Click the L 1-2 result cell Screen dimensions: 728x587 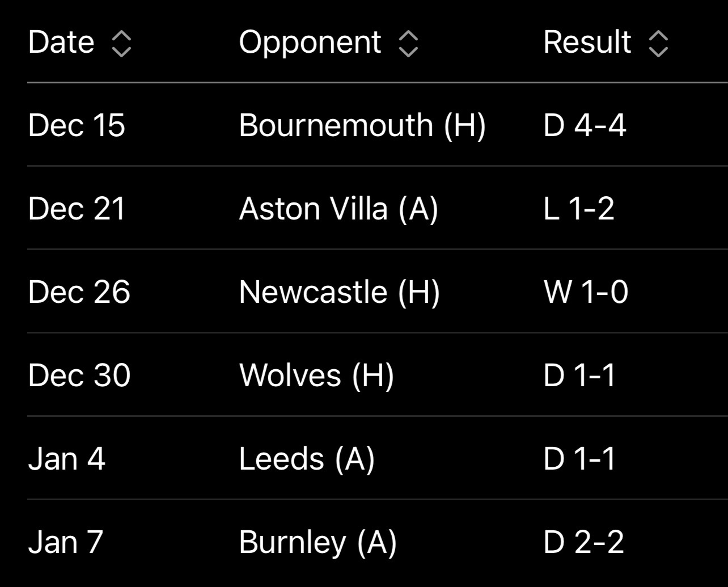click(x=579, y=208)
